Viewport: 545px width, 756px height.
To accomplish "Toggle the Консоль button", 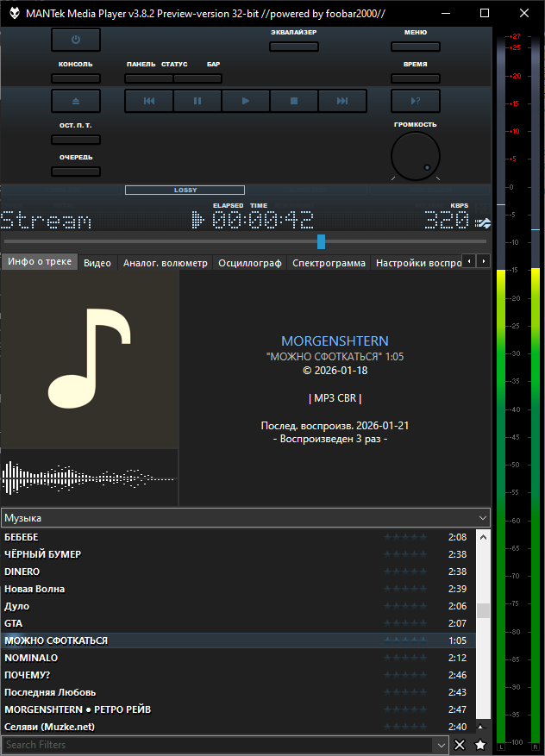I will (76, 78).
